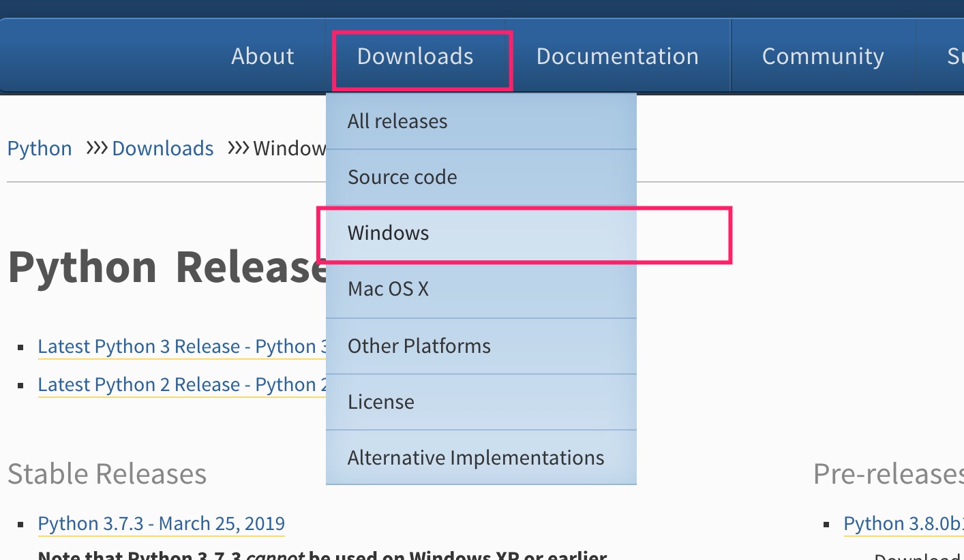This screenshot has height=560, width=964.
Task: Open the Python 3.7.3 release page
Action: coord(161,523)
